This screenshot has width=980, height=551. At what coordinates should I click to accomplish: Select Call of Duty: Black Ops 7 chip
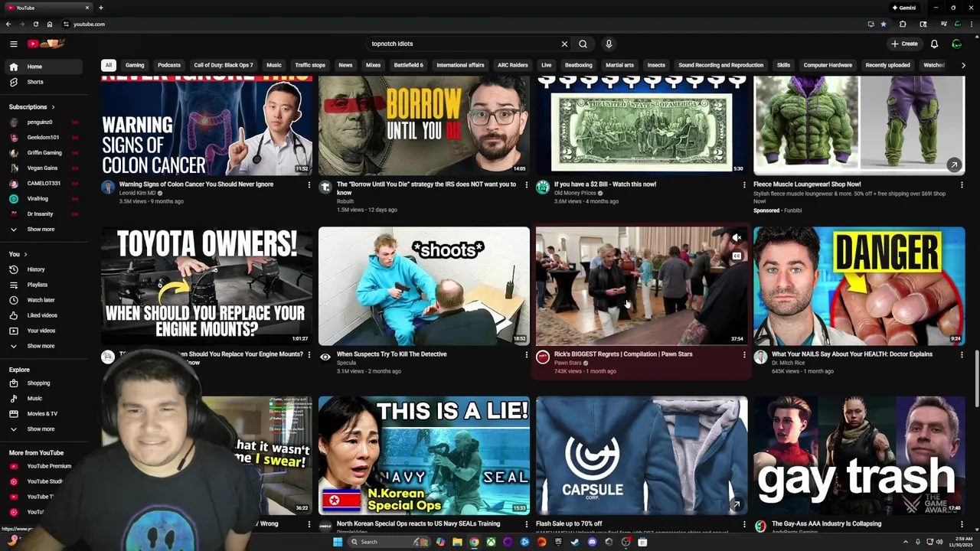point(224,65)
